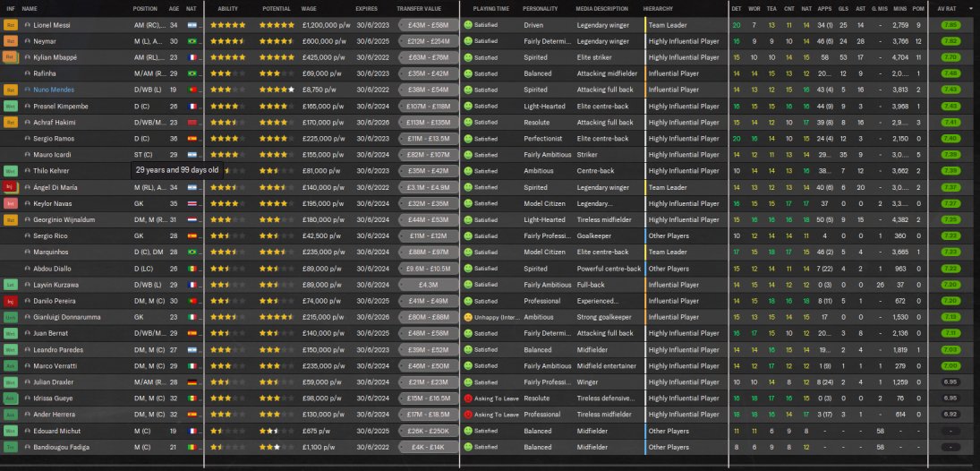This screenshot has height=471, width=980.
Task: Click Gianluigi Donnarumma's Unh status badge
Action: (x=11, y=317)
